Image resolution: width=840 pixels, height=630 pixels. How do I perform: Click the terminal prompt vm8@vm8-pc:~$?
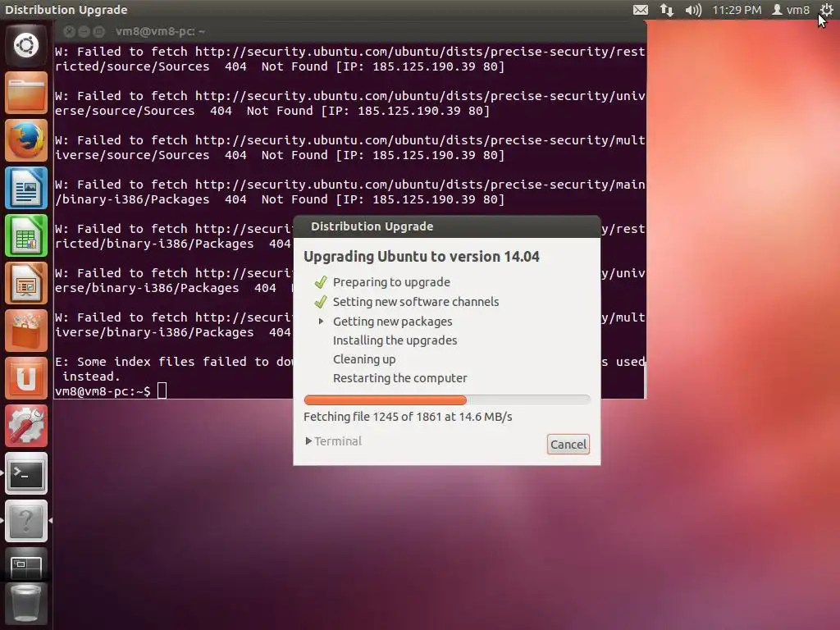[x=103, y=391]
